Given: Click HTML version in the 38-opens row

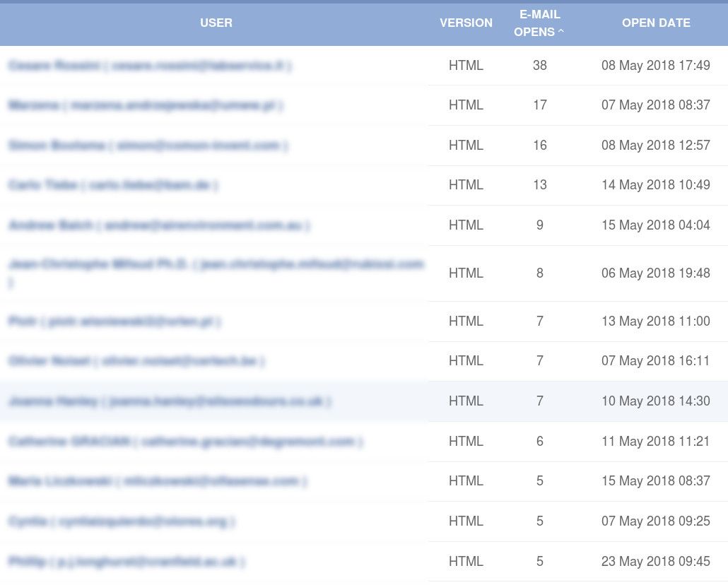Looking at the screenshot, I should coord(466,65).
